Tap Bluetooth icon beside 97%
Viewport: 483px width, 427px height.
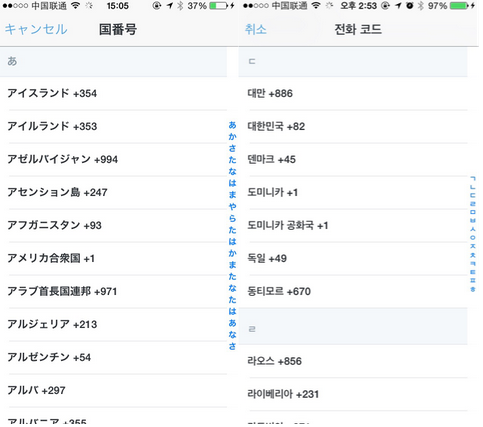tap(421, 5)
